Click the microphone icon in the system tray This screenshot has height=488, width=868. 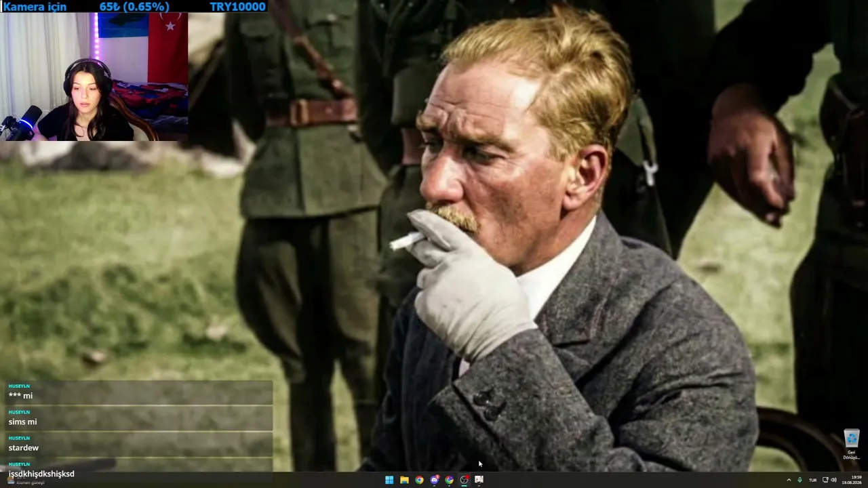(x=800, y=480)
